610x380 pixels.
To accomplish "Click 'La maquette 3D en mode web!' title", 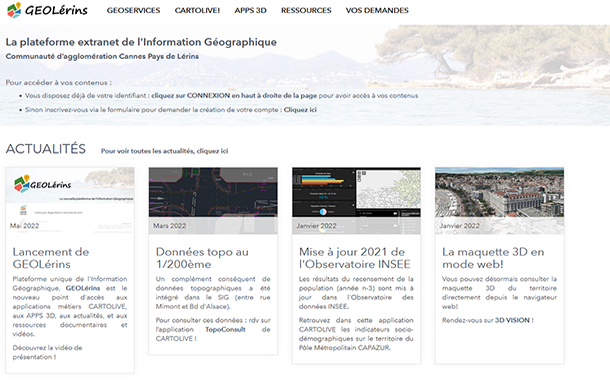I will 493,258.
